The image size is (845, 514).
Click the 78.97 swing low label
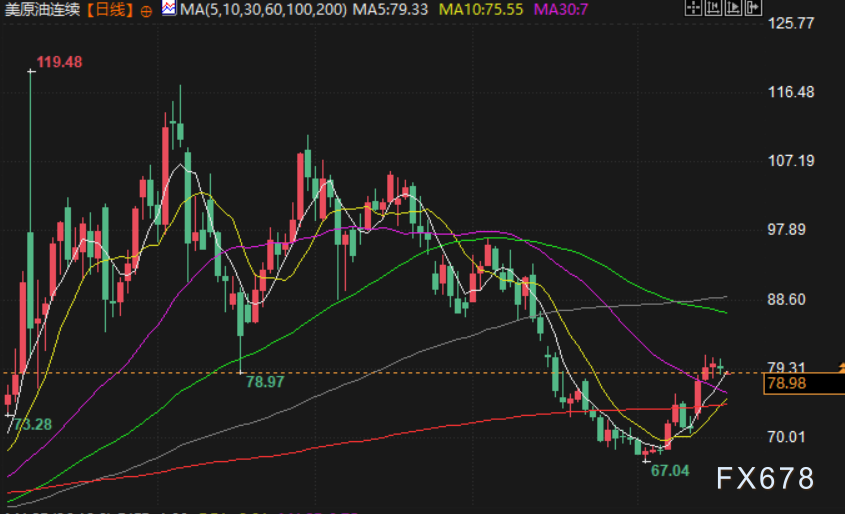[265, 382]
